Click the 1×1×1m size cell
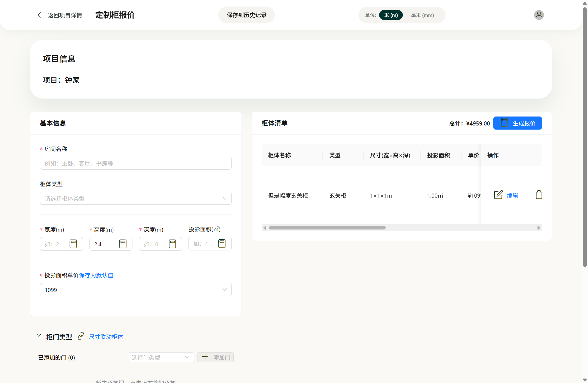Viewport: 588px width, 383px height. tap(381, 195)
